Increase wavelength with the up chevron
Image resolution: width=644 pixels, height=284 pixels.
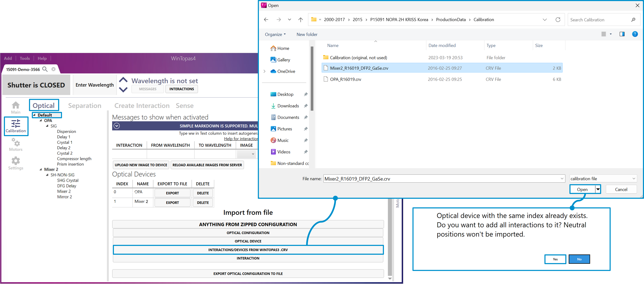123,80
